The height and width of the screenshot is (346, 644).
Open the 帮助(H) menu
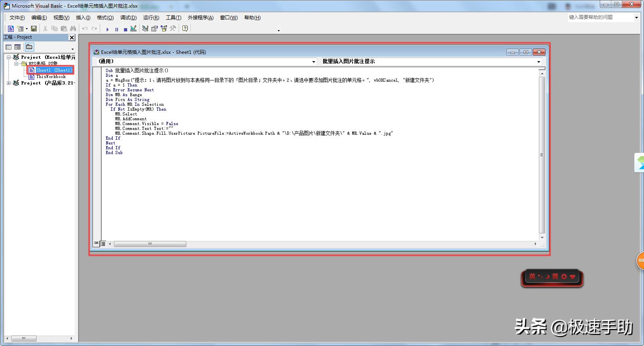pos(252,18)
